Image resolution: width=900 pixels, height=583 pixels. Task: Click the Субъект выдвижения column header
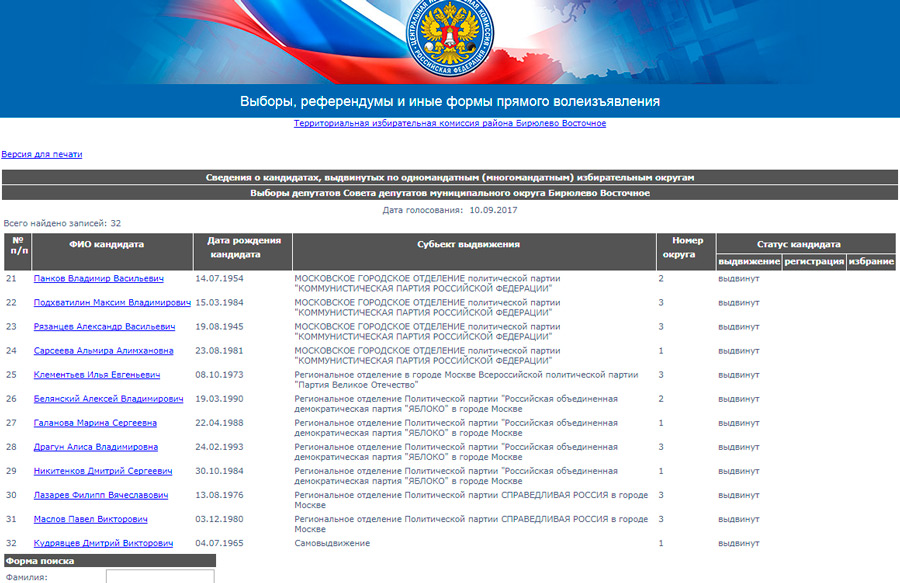point(474,244)
